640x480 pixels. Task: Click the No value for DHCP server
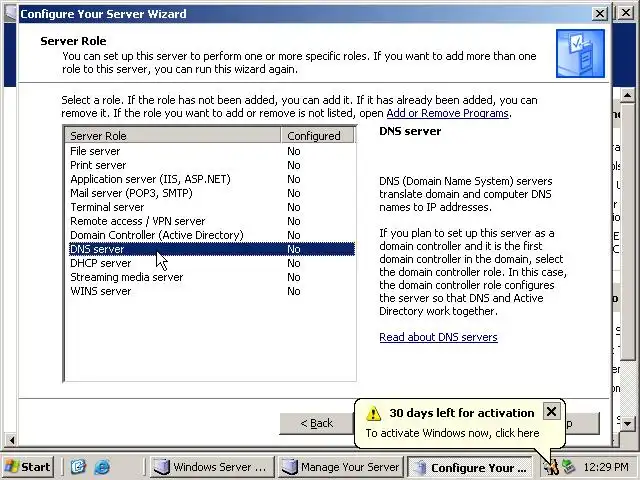tap(294, 263)
